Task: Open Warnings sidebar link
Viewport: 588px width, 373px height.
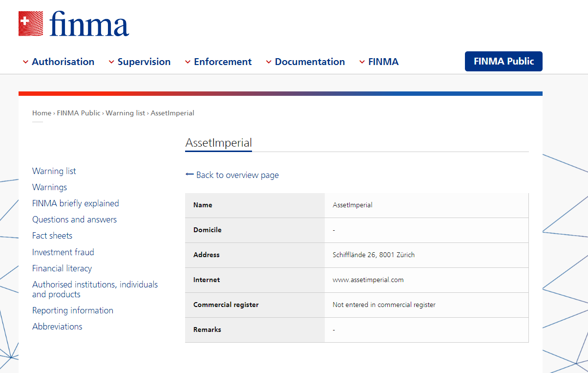Action: click(49, 187)
